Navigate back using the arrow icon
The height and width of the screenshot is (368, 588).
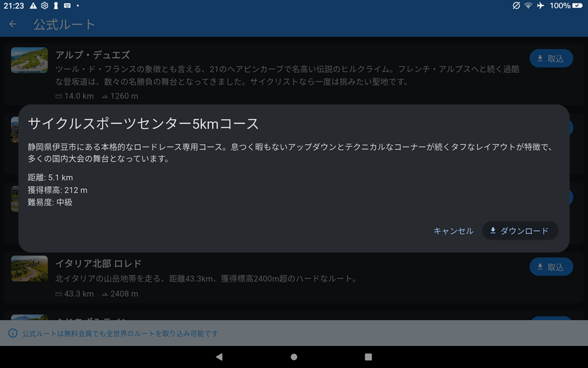12,24
